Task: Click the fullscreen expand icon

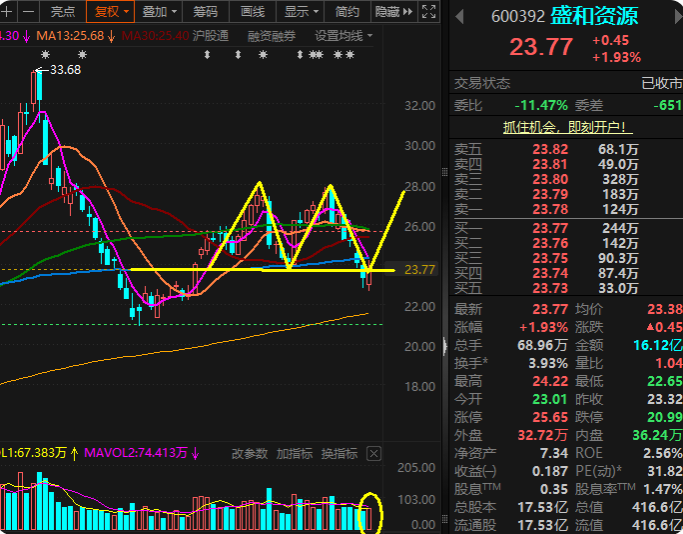Action: pos(429,11)
